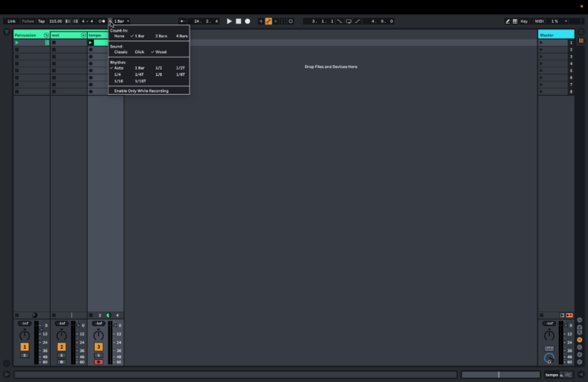Enable Link sync
This screenshot has width=588, height=382.
pyautogui.click(x=12, y=21)
